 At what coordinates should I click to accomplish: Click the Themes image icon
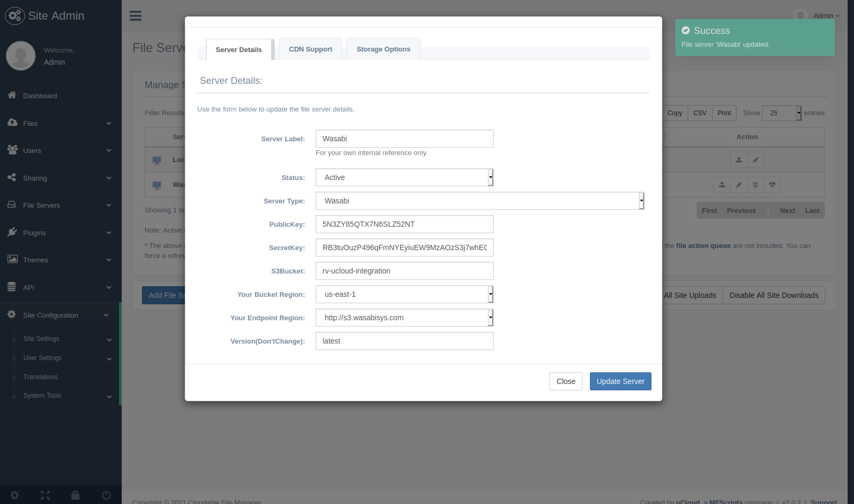click(12, 259)
